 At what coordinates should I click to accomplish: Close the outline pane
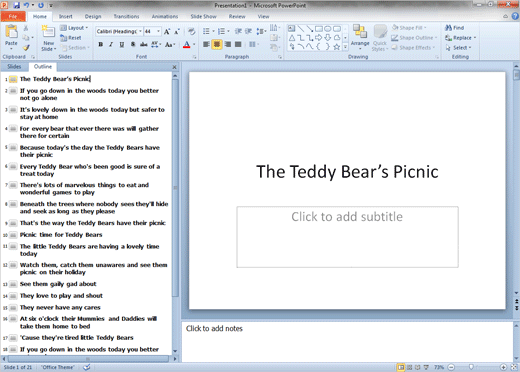(x=174, y=67)
